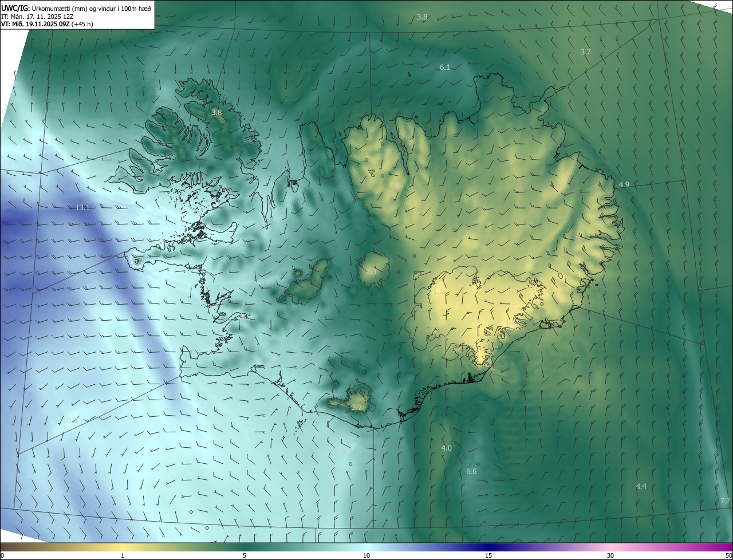Click the 2.3 value on the central glacier
Screen dimensions: 733x560
click(x=371, y=272)
